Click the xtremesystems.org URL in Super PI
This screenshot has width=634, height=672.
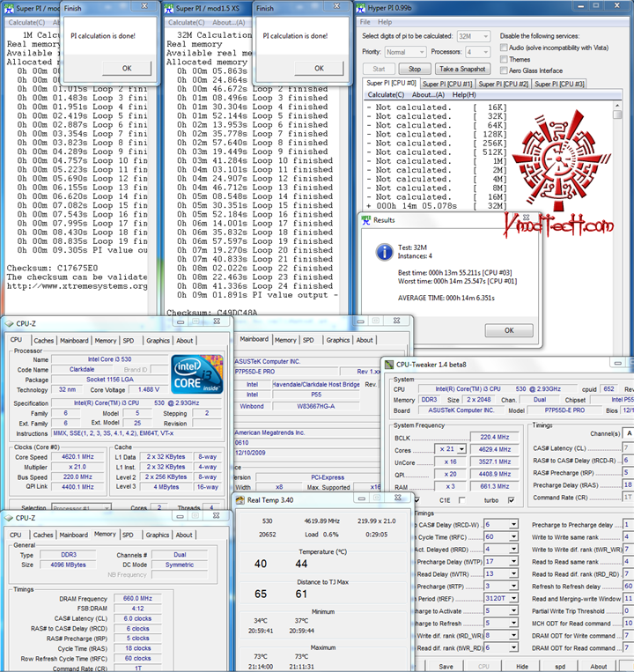(77, 286)
